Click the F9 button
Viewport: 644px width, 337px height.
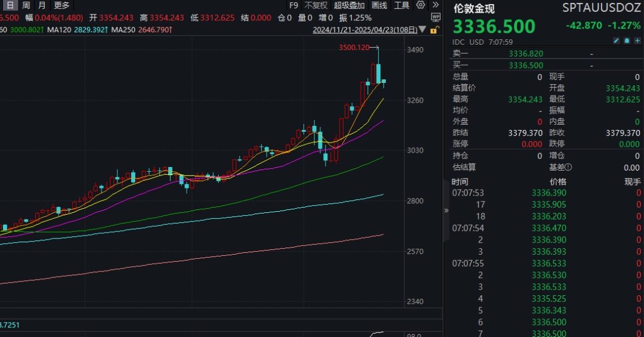293,5
